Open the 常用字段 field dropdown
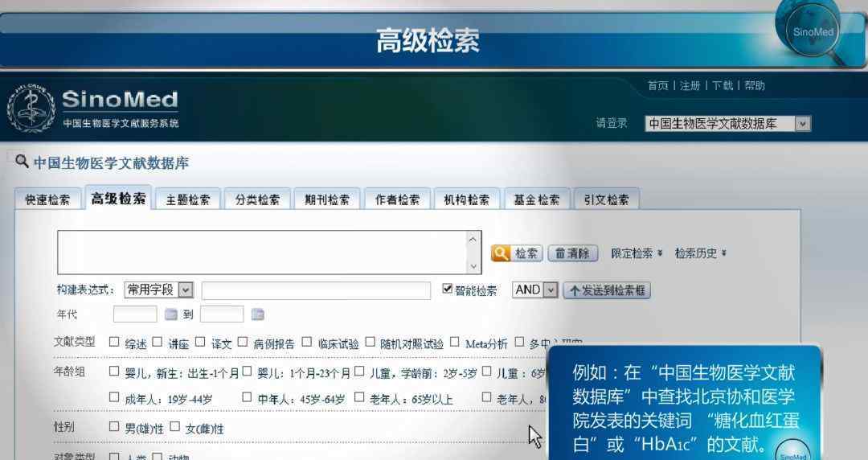The height and width of the screenshot is (460, 868). coord(158,290)
